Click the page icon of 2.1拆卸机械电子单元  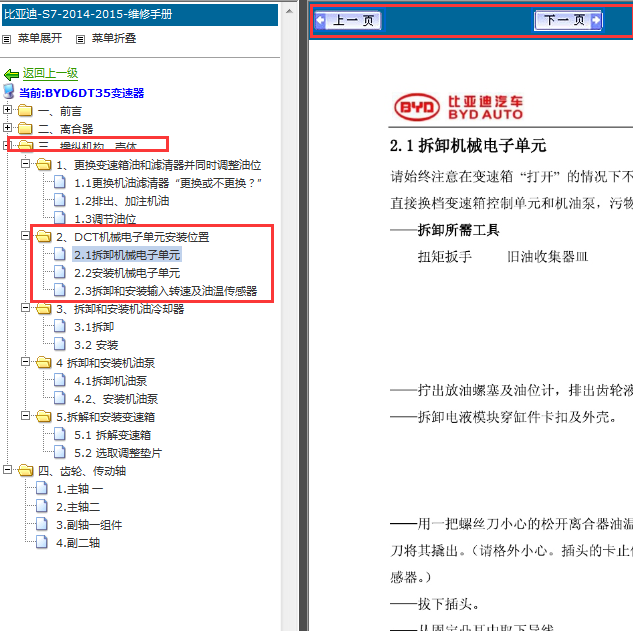(60, 254)
